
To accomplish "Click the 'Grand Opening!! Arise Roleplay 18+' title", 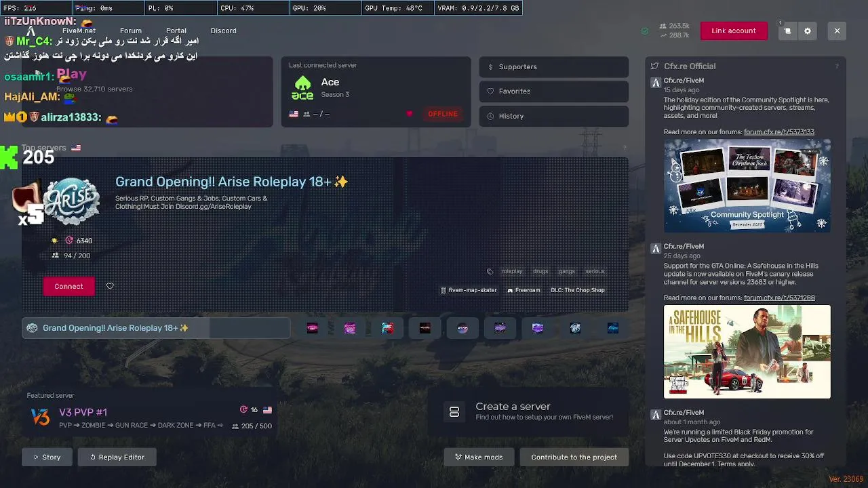I will (x=231, y=182).
